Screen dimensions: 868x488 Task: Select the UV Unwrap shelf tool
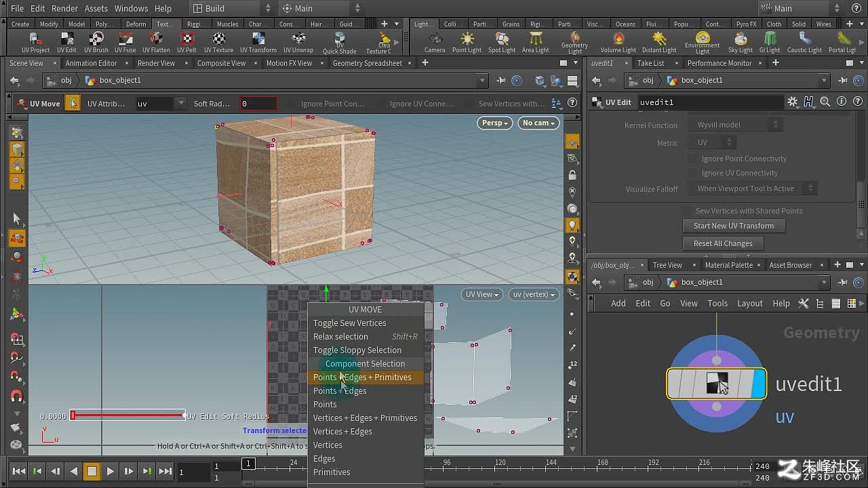point(298,43)
